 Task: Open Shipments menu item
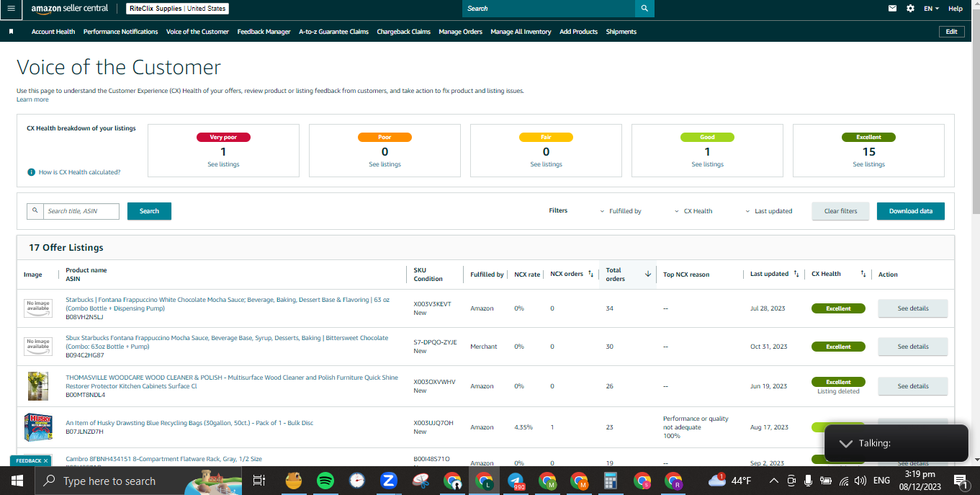pyautogui.click(x=621, y=32)
